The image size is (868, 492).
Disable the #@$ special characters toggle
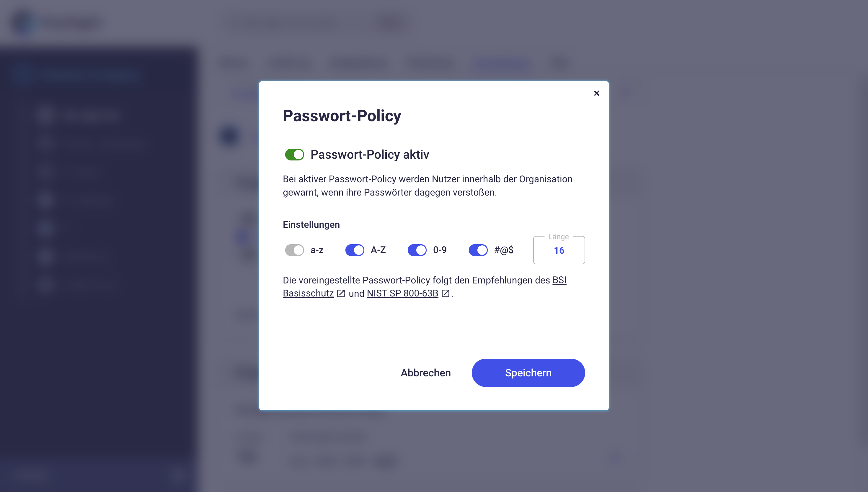click(478, 250)
